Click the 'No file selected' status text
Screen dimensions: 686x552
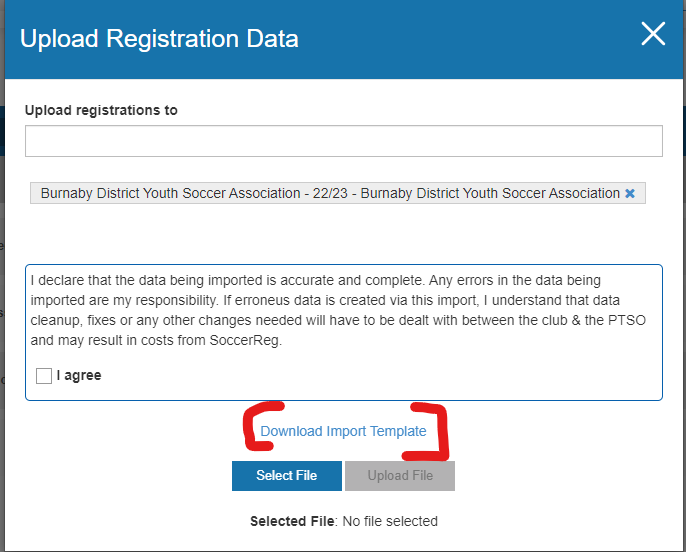tap(389, 521)
